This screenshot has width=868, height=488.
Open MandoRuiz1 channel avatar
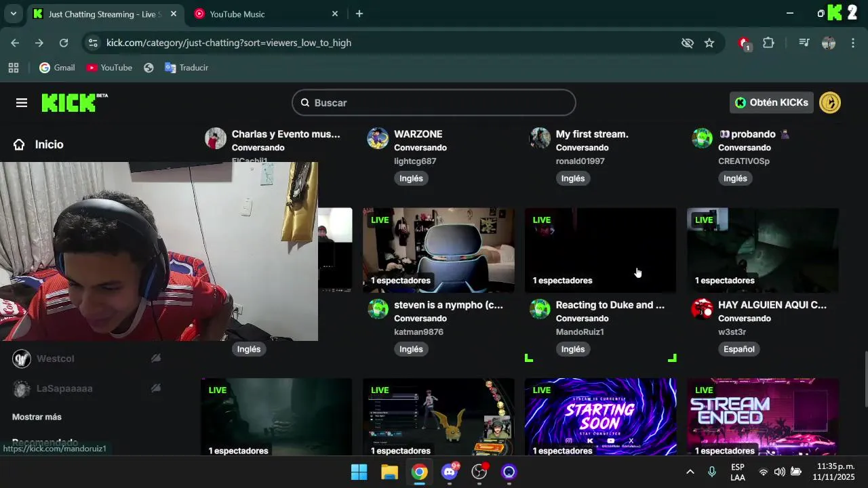540,308
